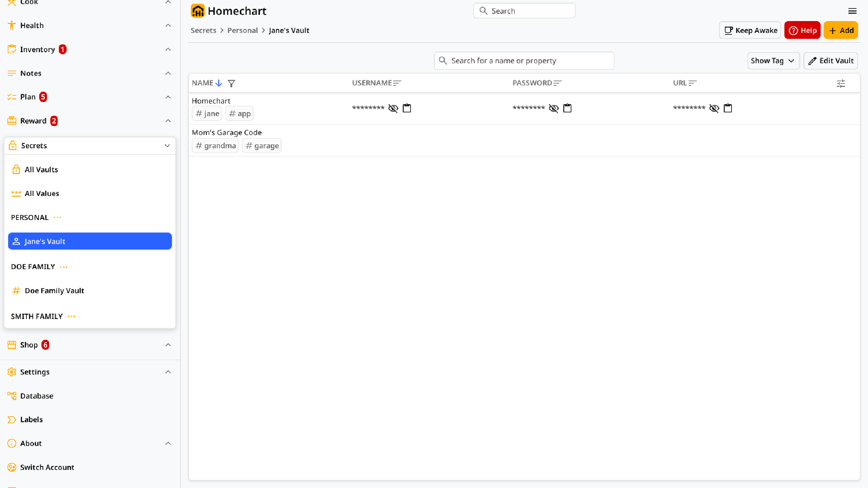This screenshot has height=488, width=868.
Task: Click the Inventory notification badge
Action: click(63, 50)
